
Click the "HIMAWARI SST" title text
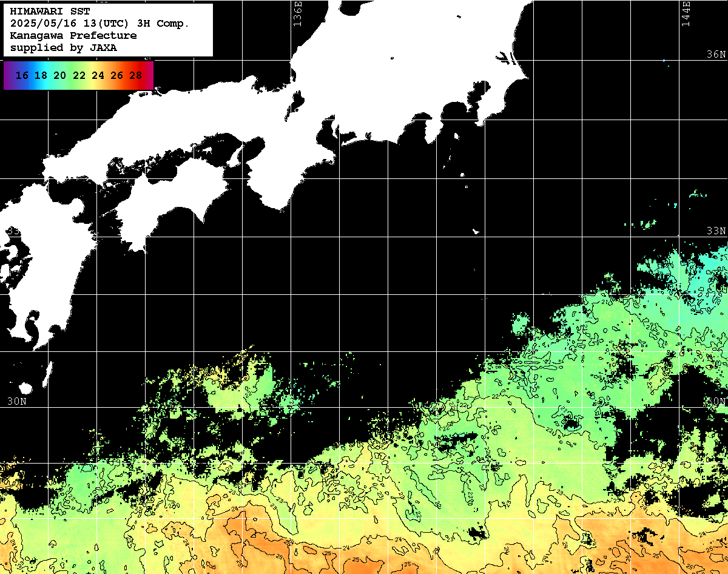point(50,11)
